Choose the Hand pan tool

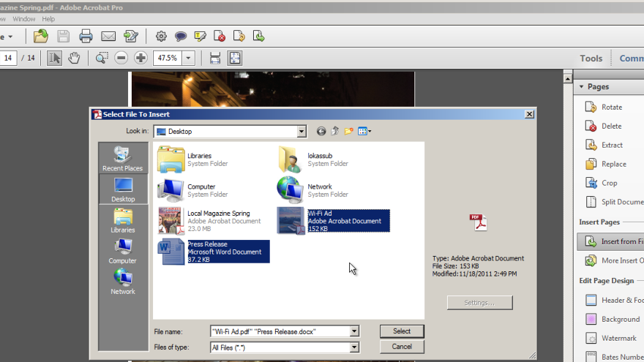coord(74,58)
